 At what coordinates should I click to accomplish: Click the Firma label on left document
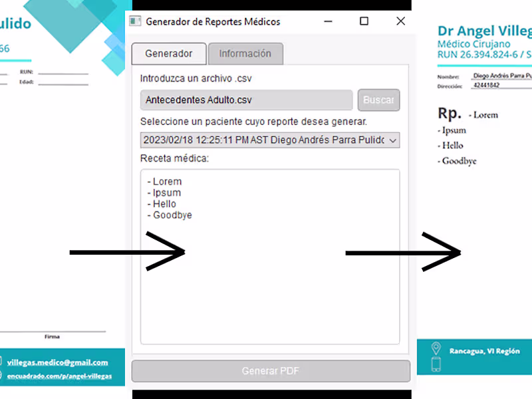(x=52, y=336)
